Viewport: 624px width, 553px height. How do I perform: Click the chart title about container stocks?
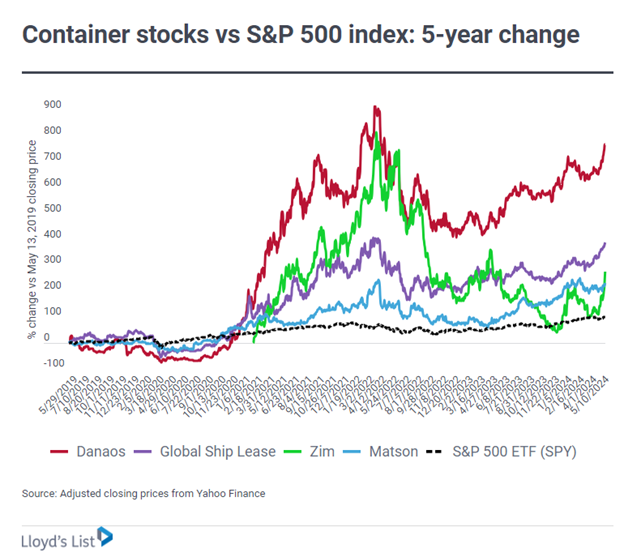300,36
